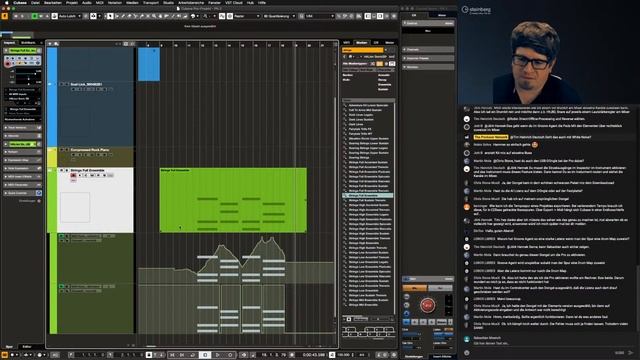Toggle the green button in the left toolbar

tap(35, 16)
